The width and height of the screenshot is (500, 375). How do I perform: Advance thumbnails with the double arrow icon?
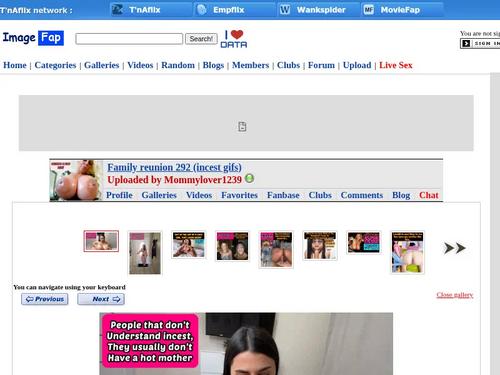454,248
